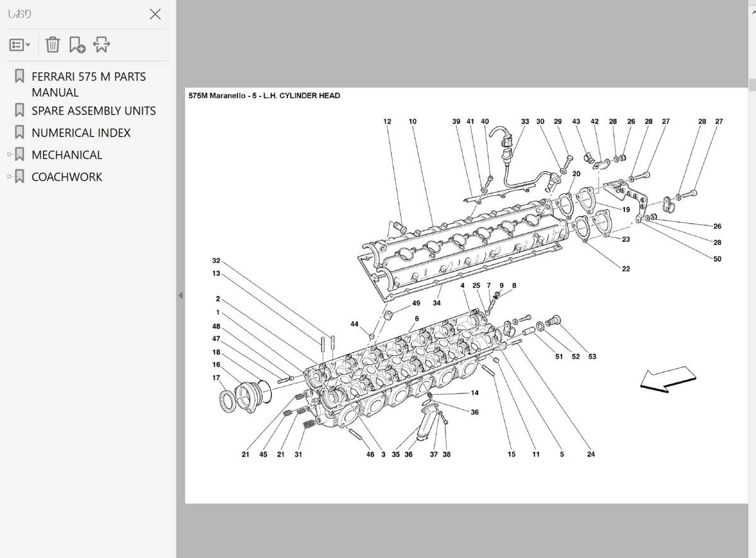Open the FERRARI 575 M PARTS MANUAL bookmark

[88, 84]
